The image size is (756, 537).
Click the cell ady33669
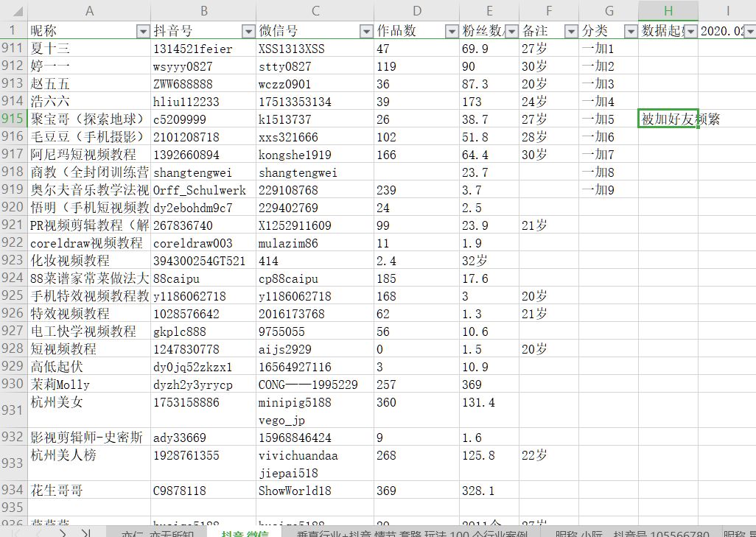[203, 438]
